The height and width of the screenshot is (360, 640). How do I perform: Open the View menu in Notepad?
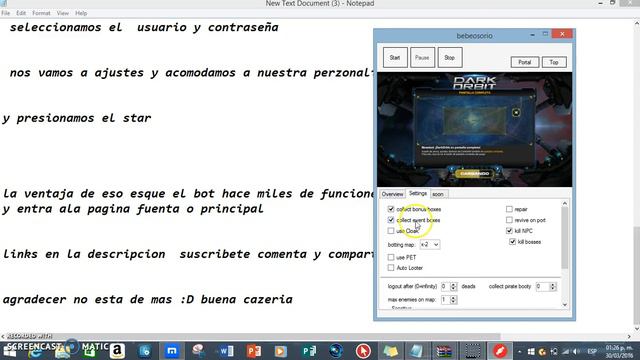[62, 13]
